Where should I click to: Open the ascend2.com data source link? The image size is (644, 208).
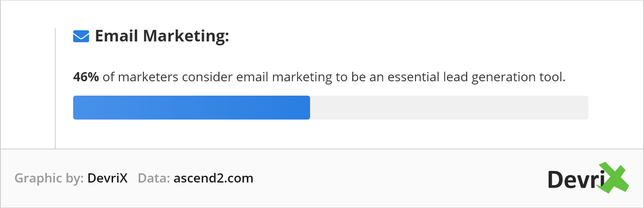213,178
